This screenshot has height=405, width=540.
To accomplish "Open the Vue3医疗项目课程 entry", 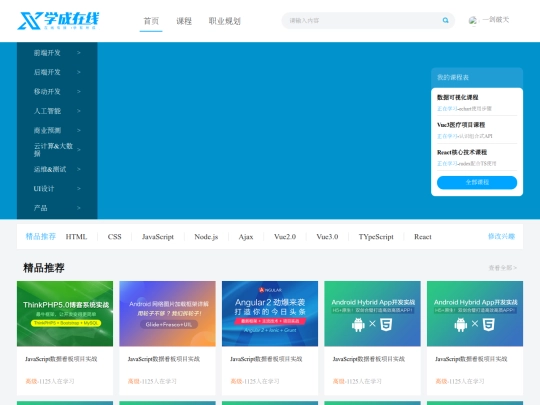I will 461,125.
